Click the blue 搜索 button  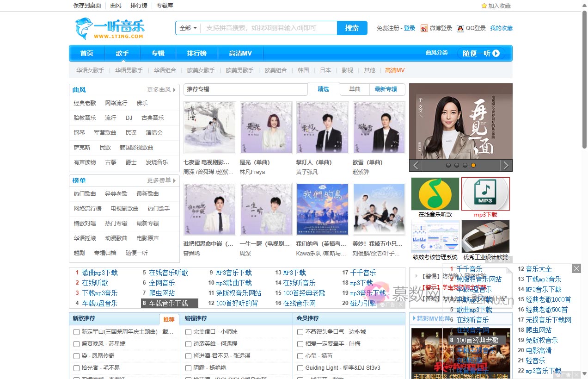(x=352, y=28)
